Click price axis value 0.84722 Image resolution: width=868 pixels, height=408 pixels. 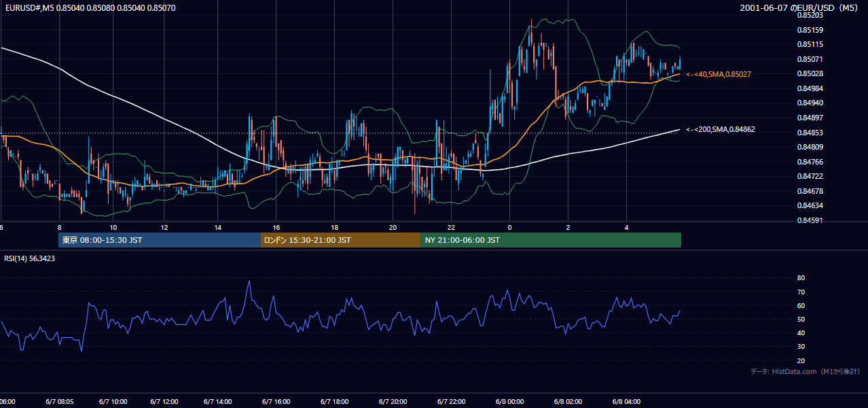click(x=810, y=176)
